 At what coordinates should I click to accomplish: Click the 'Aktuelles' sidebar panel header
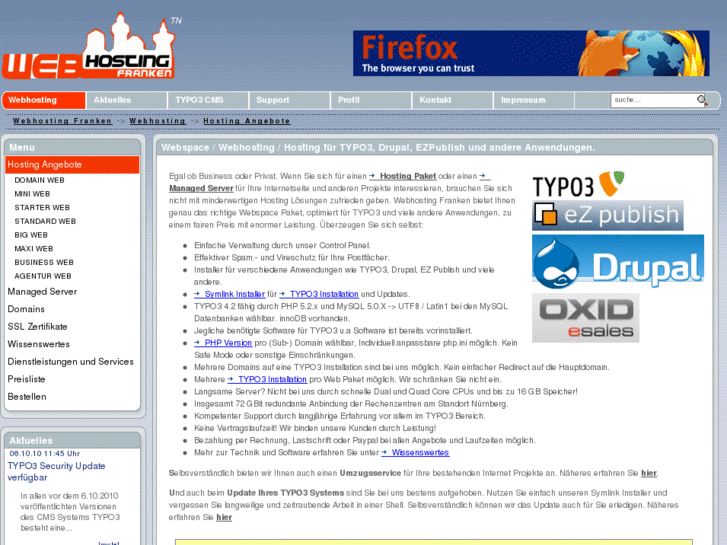coord(72,441)
